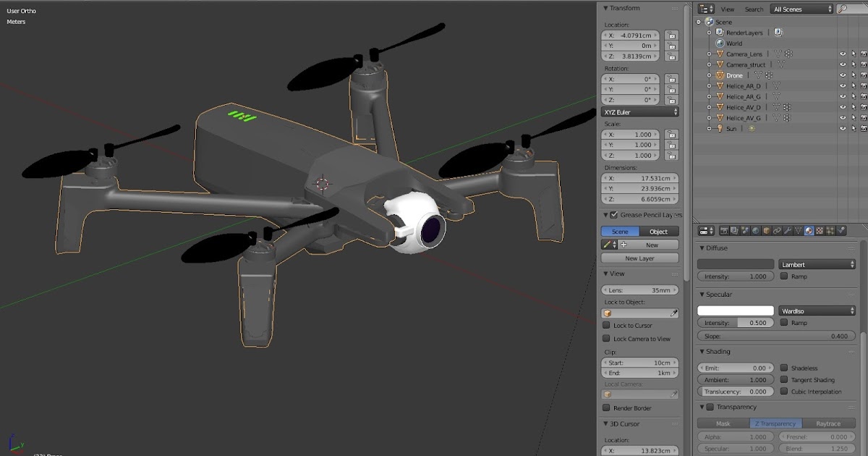Click the New Layer grease pencil button
The image size is (868, 456).
click(639, 258)
